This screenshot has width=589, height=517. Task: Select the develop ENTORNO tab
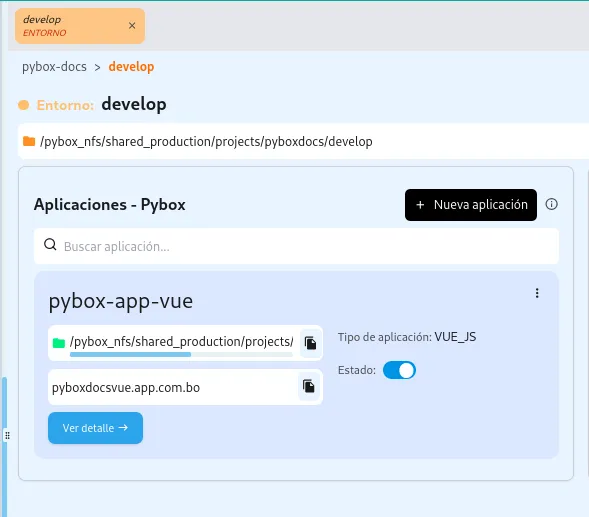click(x=80, y=26)
